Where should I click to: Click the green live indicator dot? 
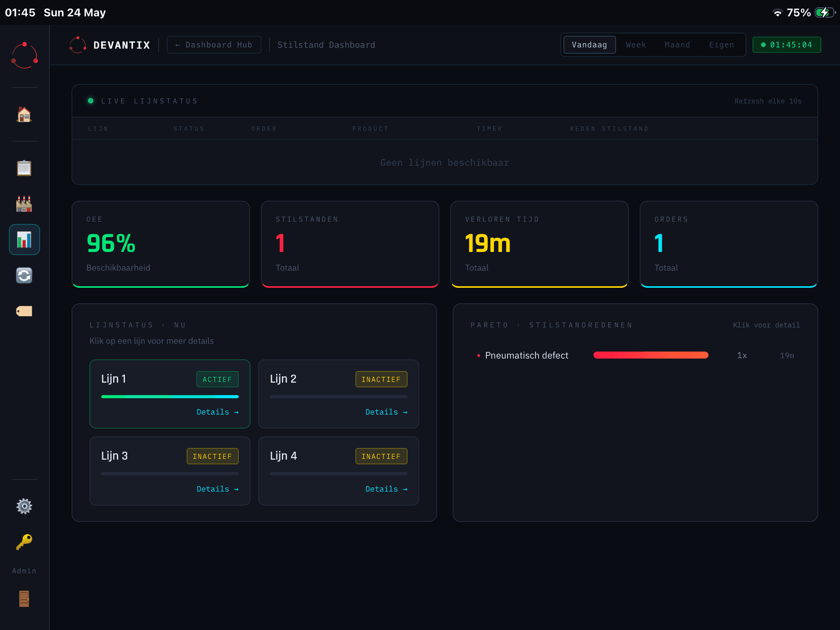point(91,101)
